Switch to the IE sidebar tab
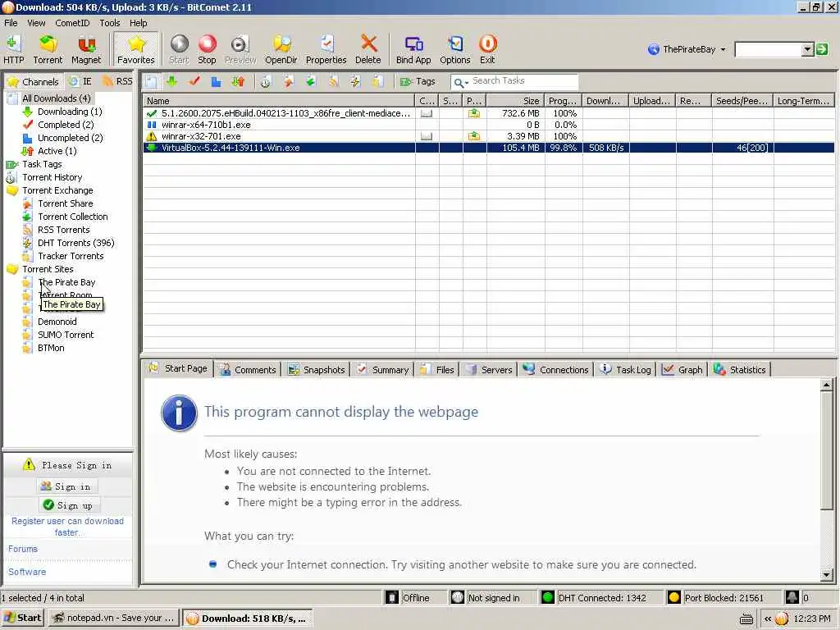Viewport: 840px width, 630px height. tap(81, 81)
